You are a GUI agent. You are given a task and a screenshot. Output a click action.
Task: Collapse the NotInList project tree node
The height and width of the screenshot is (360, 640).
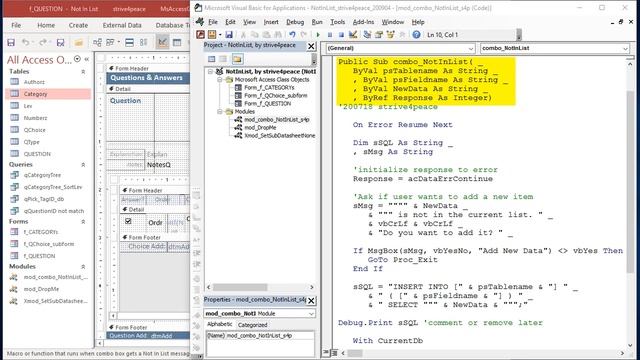(210, 71)
